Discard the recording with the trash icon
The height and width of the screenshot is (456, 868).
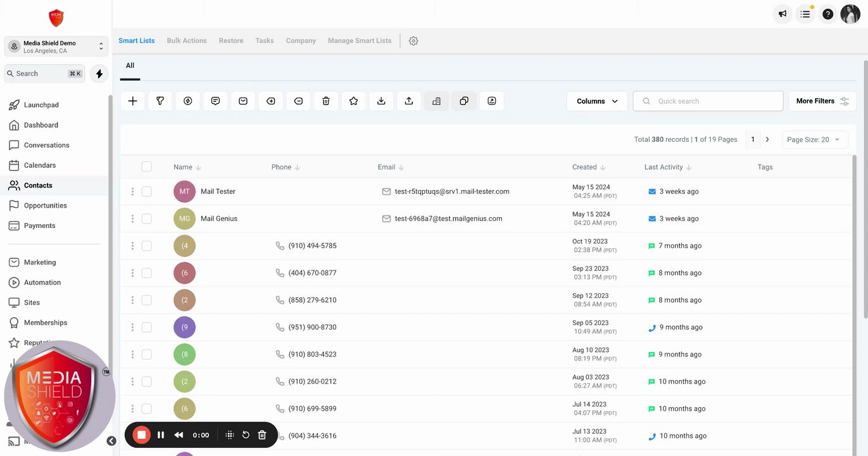262,435
